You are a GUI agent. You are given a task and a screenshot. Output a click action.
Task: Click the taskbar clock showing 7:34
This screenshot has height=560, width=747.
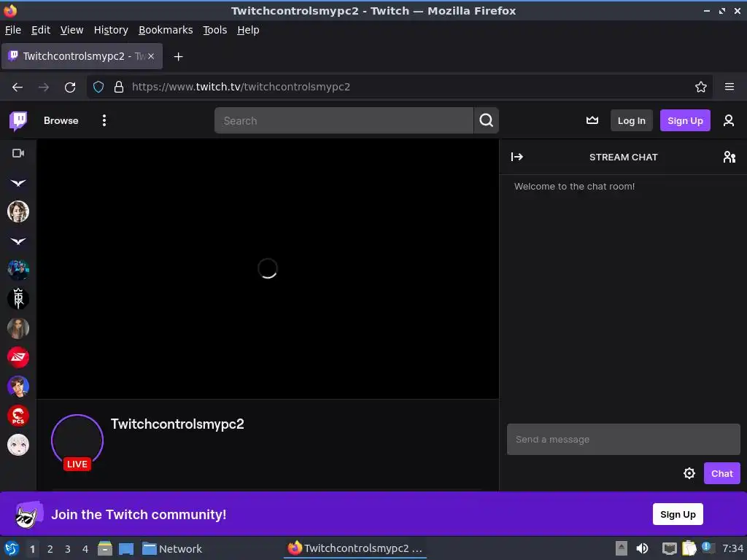click(x=732, y=548)
